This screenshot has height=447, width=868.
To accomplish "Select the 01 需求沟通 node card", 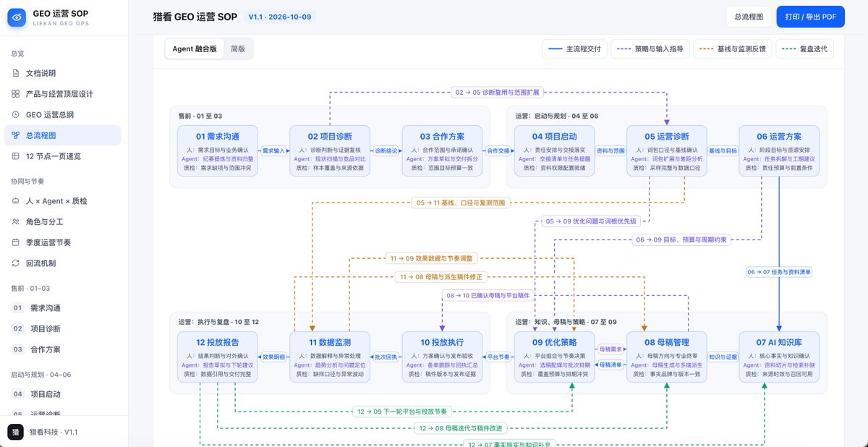I will pos(218,150).
